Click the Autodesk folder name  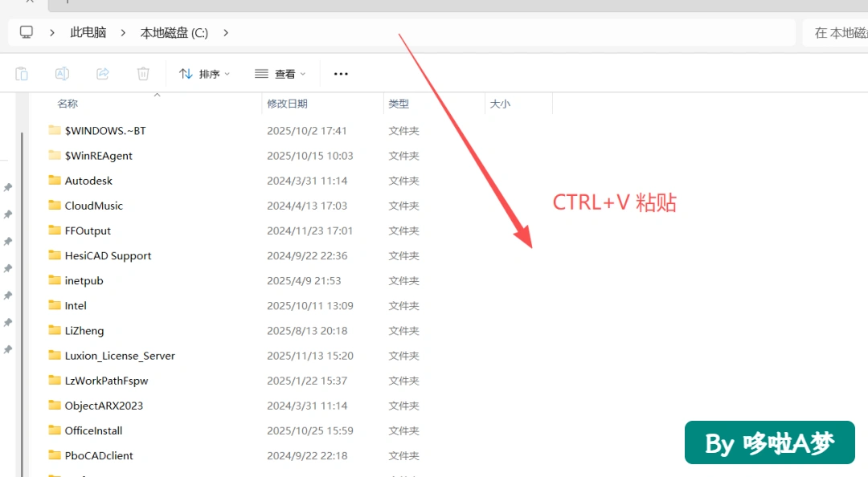coord(88,181)
